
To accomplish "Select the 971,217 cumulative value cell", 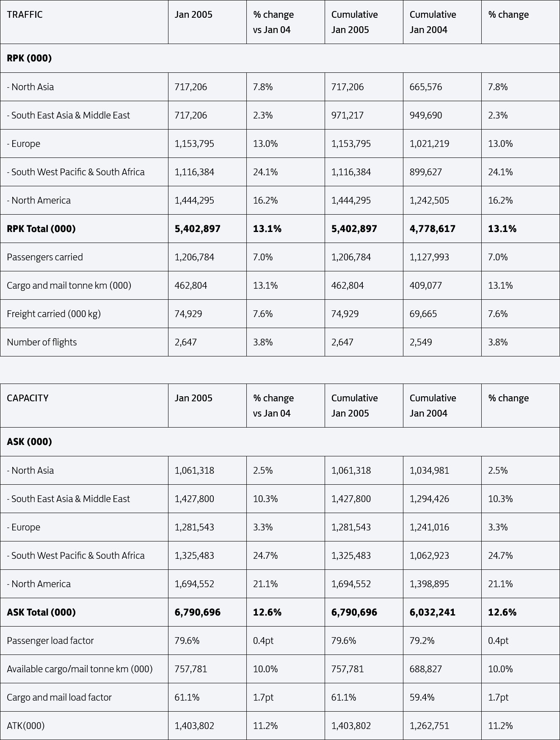I will (348, 116).
